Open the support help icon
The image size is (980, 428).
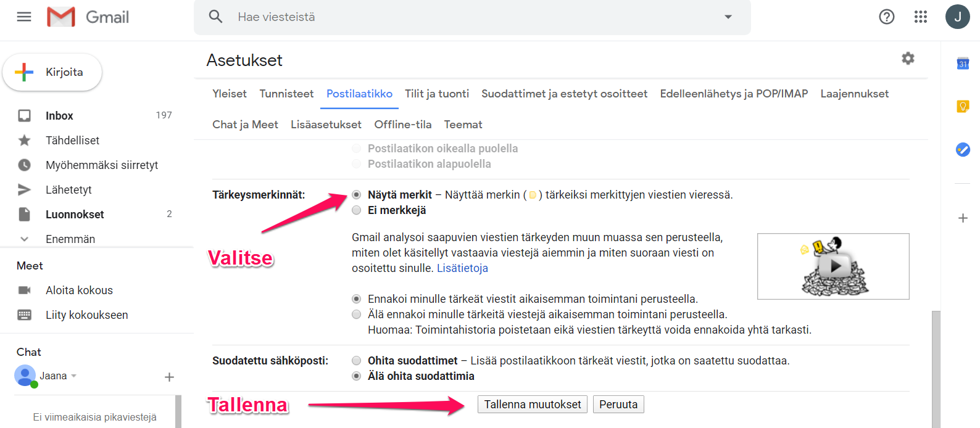click(887, 17)
